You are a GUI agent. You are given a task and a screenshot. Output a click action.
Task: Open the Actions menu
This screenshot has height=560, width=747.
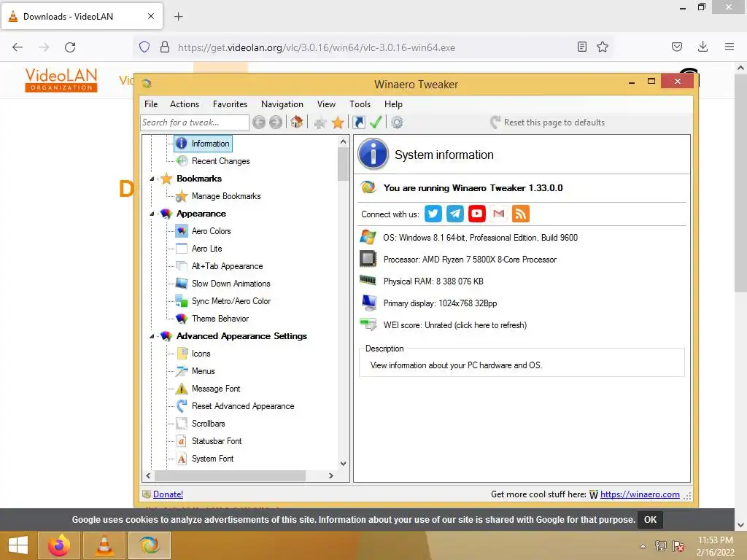pyautogui.click(x=185, y=104)
